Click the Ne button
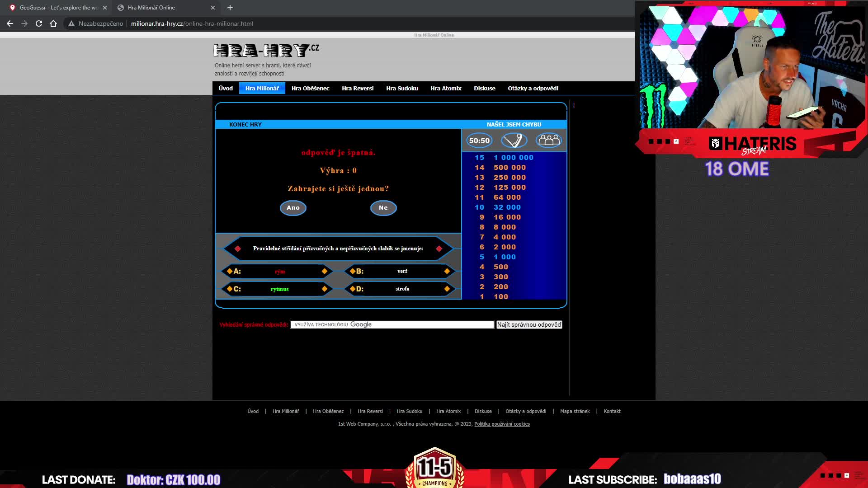 pyautogui.click(x=383, y=208)
